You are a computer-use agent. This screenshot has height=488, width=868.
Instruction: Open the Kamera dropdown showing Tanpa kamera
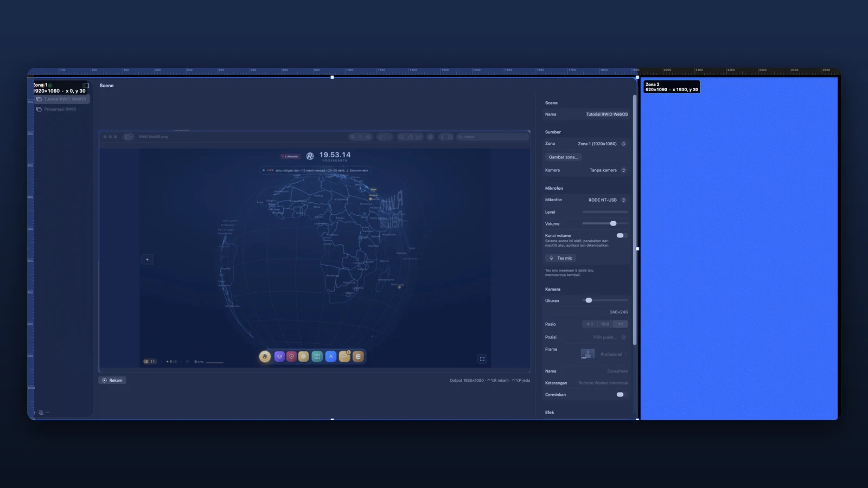coord(608,170)
